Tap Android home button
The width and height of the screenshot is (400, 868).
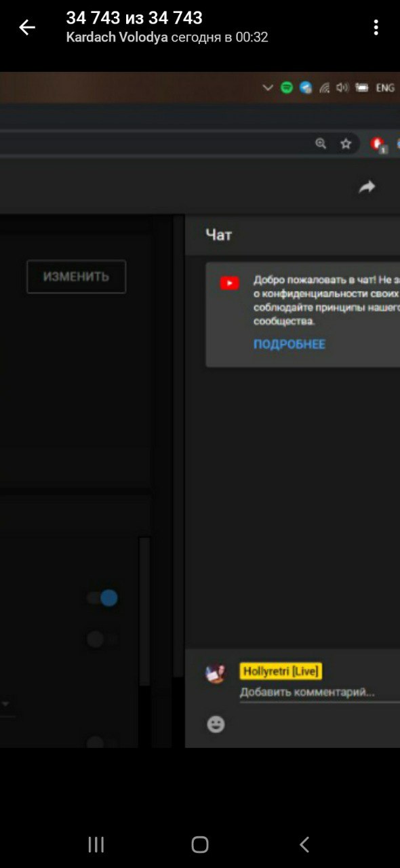coord(200,844)
